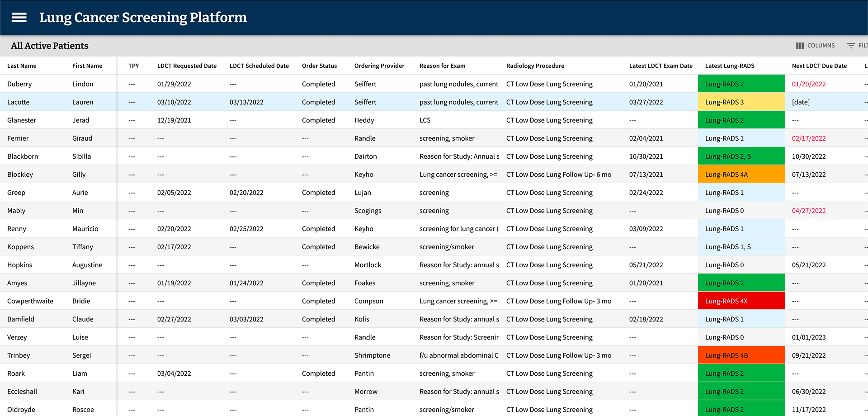Expand the FILTERS dropdown
This screenshot has height=416, width=868.
[857, 45]
